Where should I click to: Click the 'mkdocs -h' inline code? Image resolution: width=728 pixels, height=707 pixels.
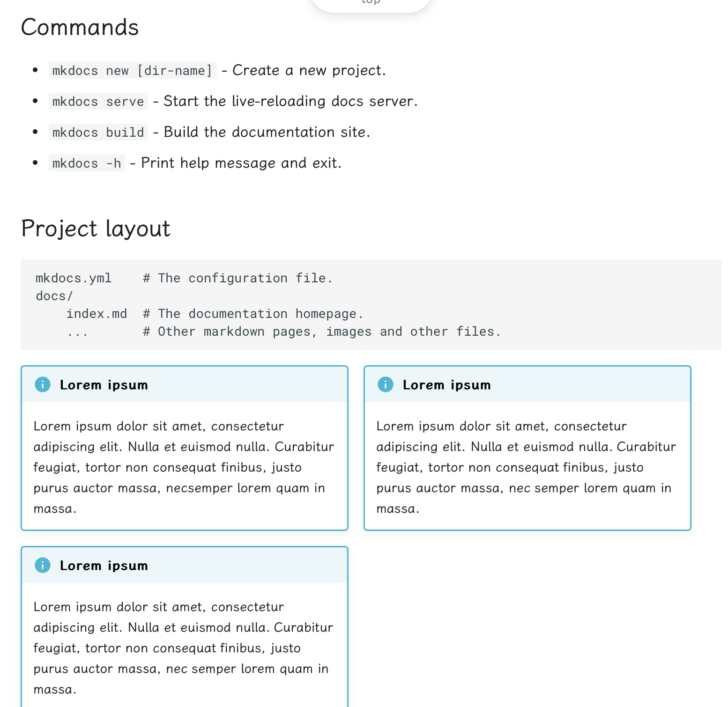click(x=87, y=163)
